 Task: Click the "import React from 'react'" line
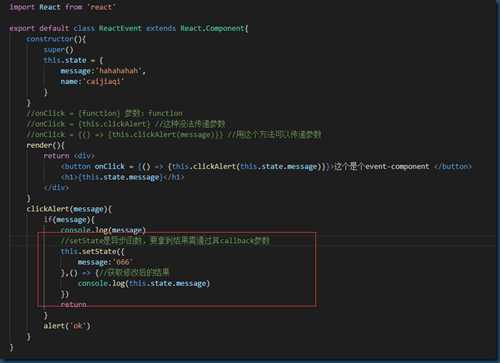62,7
